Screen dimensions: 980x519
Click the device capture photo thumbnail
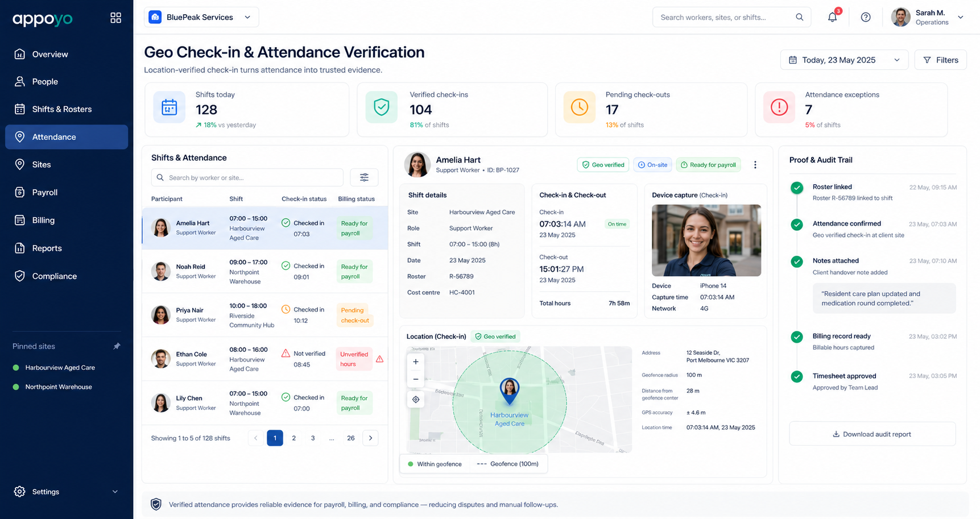pos(706,240)
